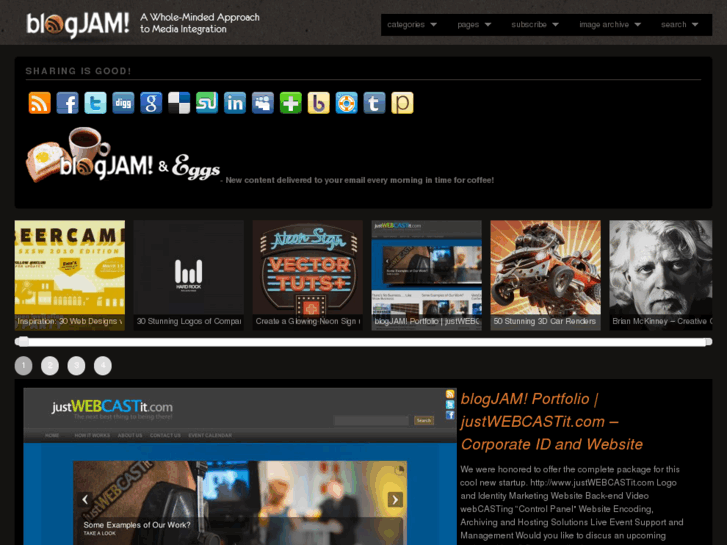The image size is (727, 545).
Task: Go to carousel page 1
Action: [x=24, y=365]
